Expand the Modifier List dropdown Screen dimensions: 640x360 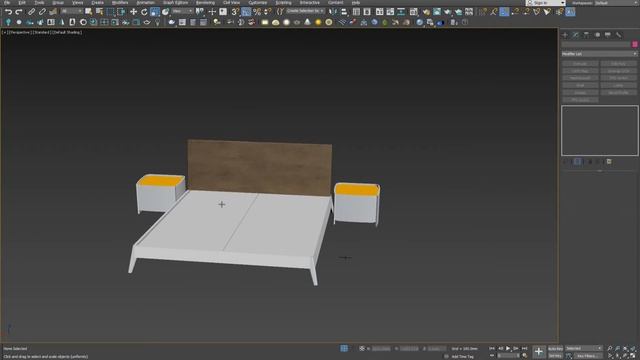tap(599, 54)
